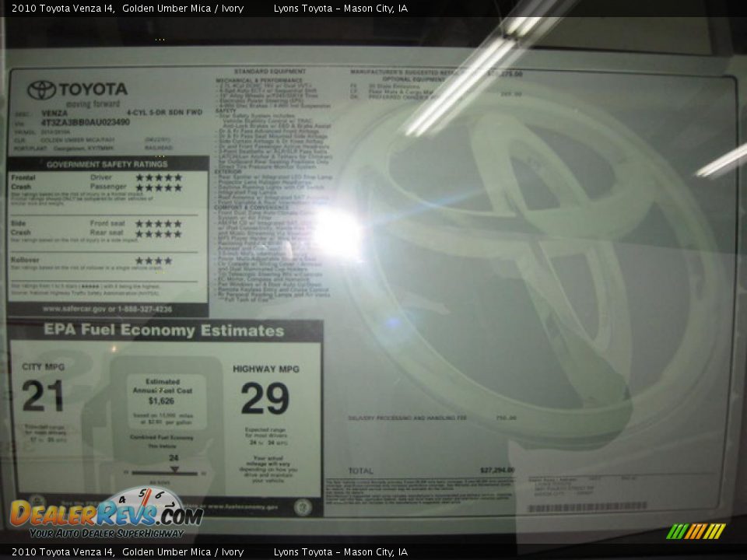Viewport: 747px width, 560px height.
Task: Click 'DELIVERY PROCESSING AND HANDLING FEE' line
Action: (407, 418)
